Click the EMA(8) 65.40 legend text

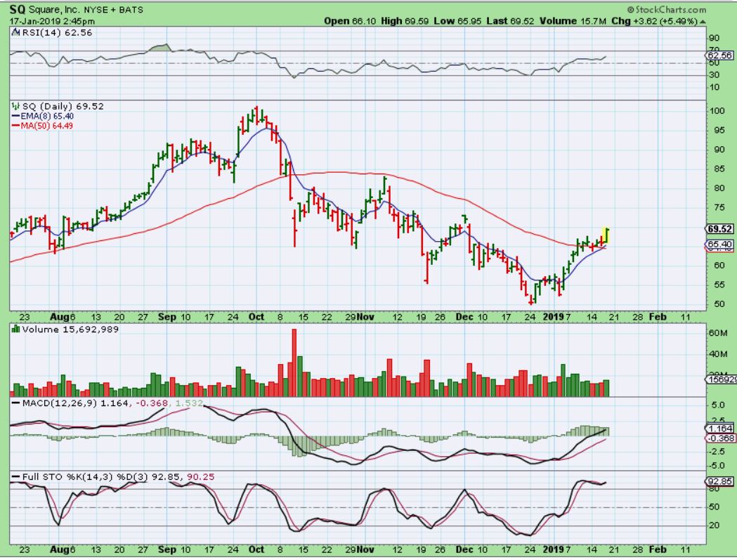click(x=46, y=116)
